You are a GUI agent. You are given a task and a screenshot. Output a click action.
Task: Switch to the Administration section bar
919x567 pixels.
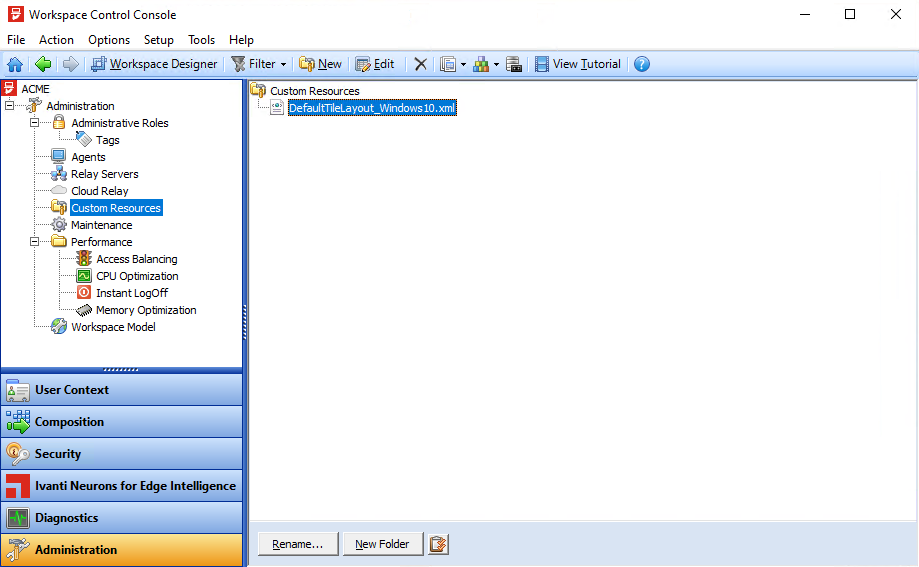(121, 550)
